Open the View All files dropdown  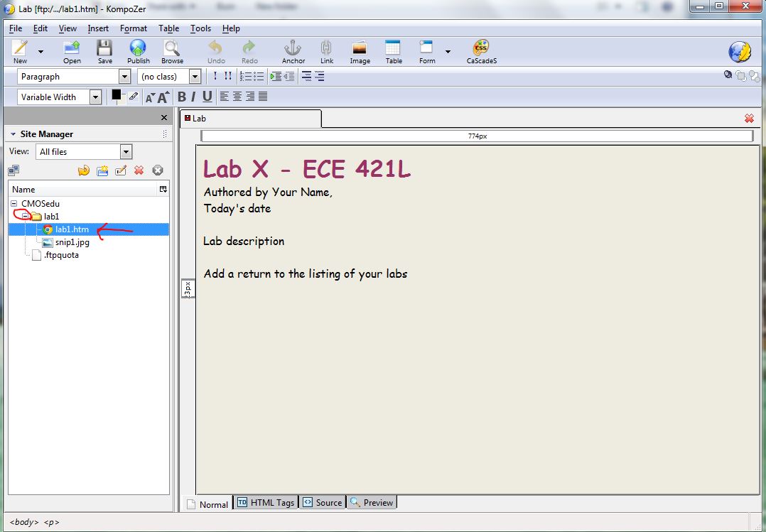click(126, 152)
